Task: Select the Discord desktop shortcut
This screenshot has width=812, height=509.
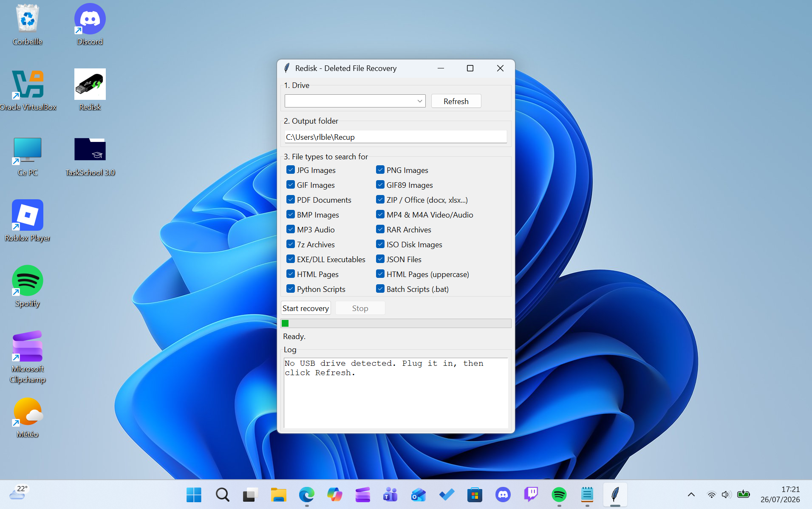Action: click(x=90, y=25)
